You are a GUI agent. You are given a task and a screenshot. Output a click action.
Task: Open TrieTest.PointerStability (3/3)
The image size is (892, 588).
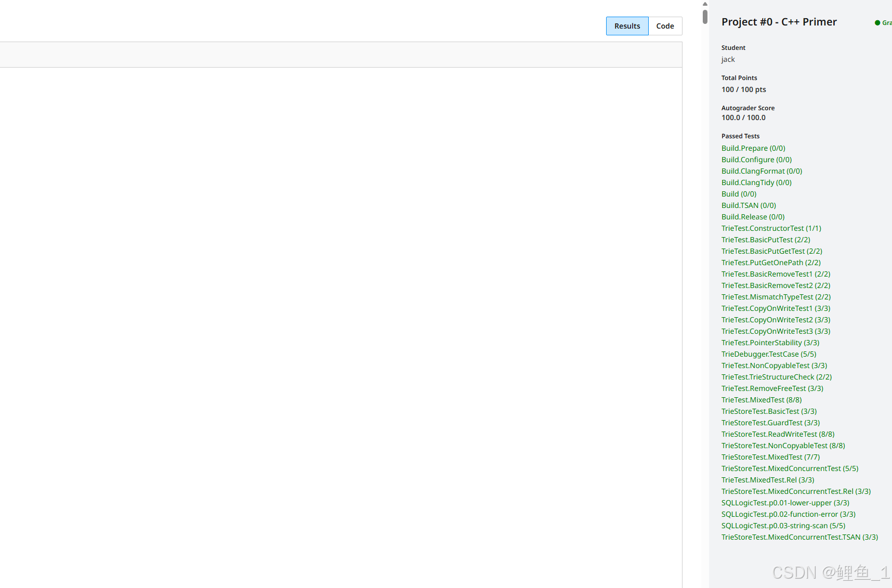click(x=770, y=343)
